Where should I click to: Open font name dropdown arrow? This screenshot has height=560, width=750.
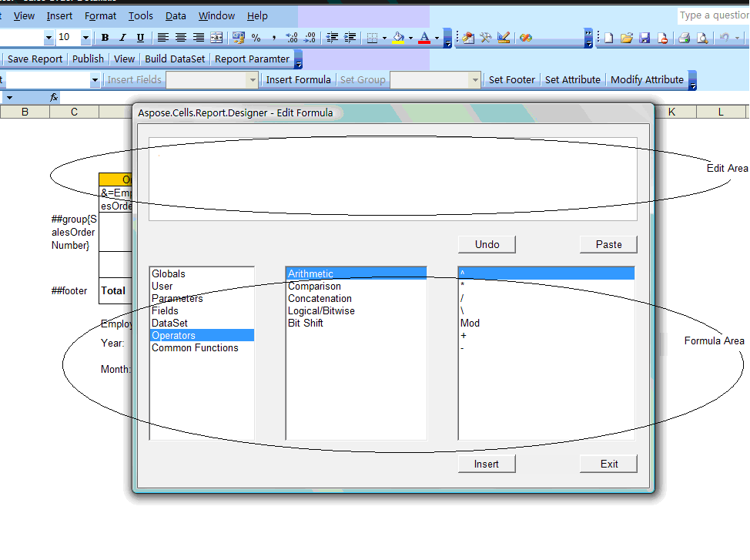(49, 37)
